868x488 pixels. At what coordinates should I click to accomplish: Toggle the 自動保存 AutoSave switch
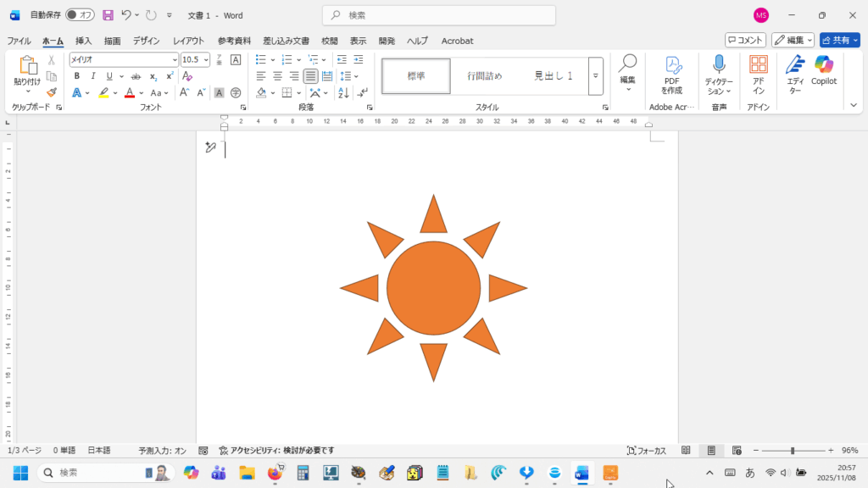pos(80,15)
